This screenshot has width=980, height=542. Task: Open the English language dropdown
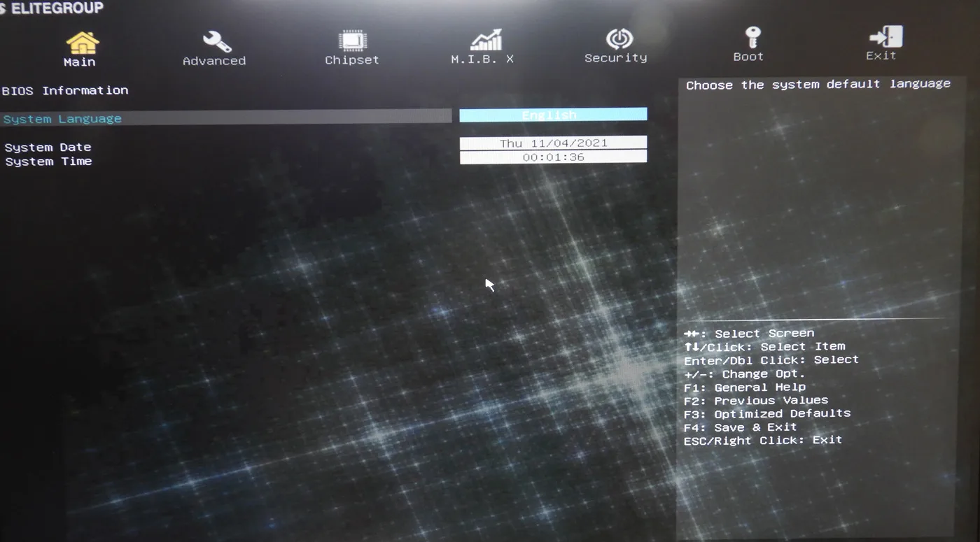point(553,115)
